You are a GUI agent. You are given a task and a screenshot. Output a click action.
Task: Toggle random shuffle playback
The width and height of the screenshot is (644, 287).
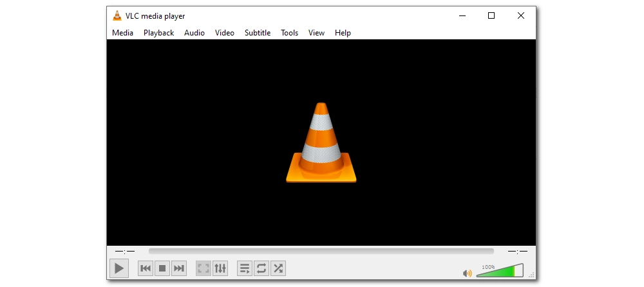click(x=278, y=268)
